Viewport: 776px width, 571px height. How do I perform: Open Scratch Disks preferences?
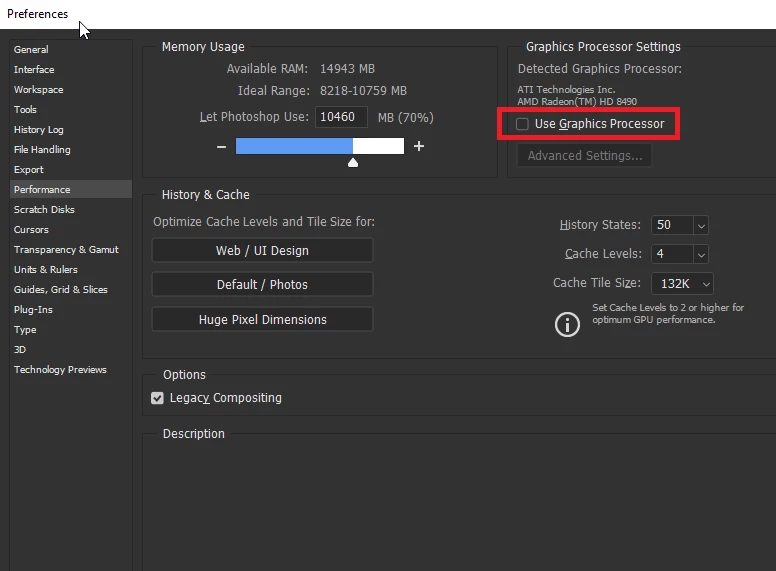[44, 209]
